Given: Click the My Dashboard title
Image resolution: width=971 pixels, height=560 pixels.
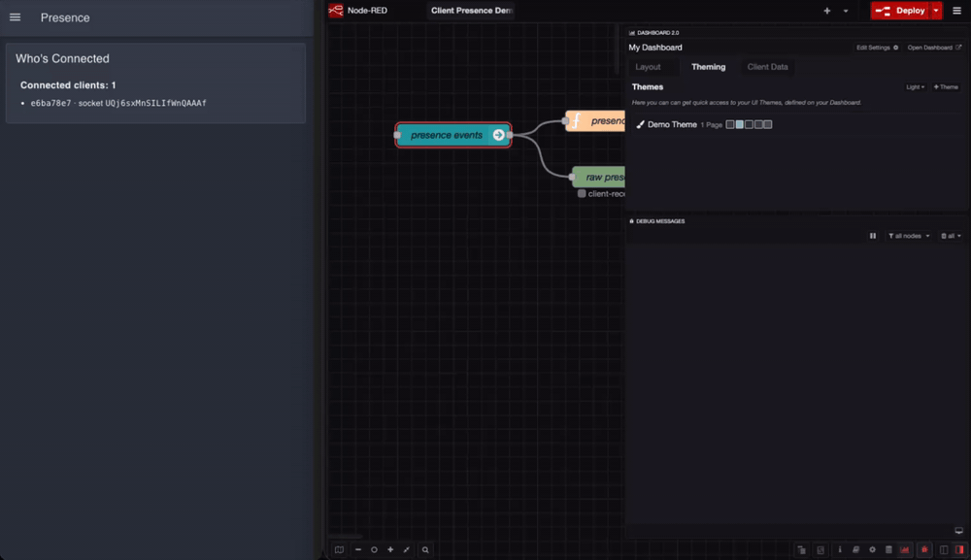Looking at the screenshot, I should click(655, 48).
